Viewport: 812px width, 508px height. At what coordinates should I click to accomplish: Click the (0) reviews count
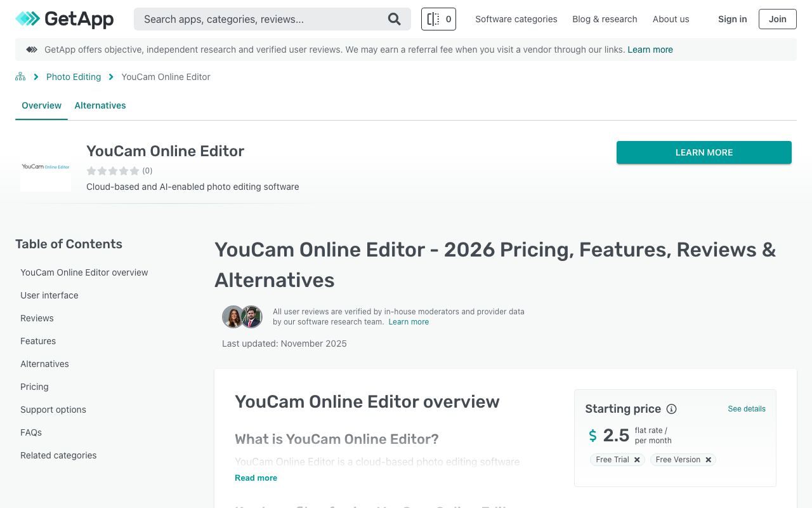pyautogui.click(x=147, y=171)
